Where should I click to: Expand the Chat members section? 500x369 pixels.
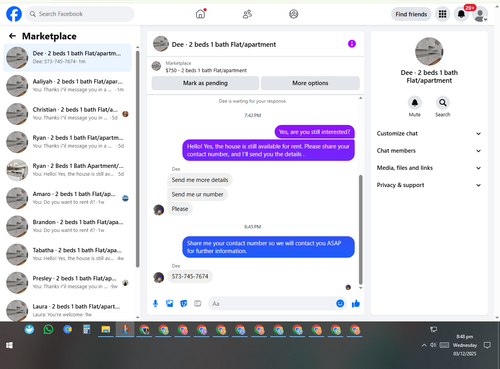tap(429, 151)
